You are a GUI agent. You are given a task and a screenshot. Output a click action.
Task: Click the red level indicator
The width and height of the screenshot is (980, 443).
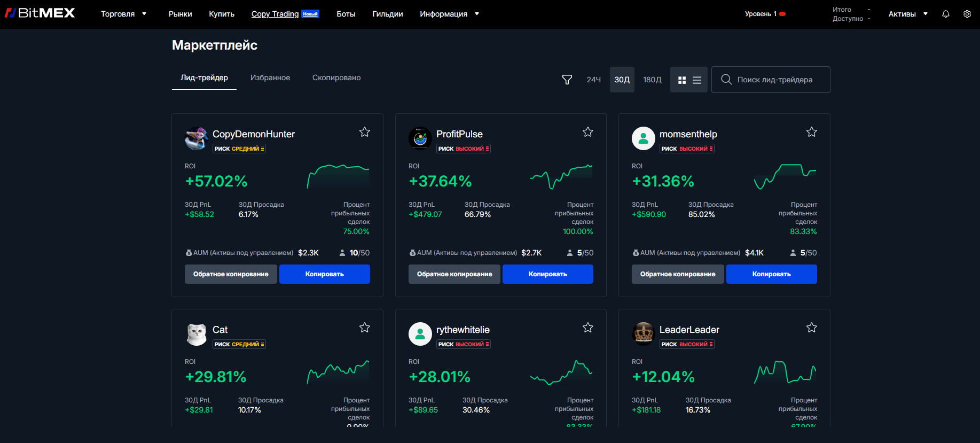(x=782, y=14)
